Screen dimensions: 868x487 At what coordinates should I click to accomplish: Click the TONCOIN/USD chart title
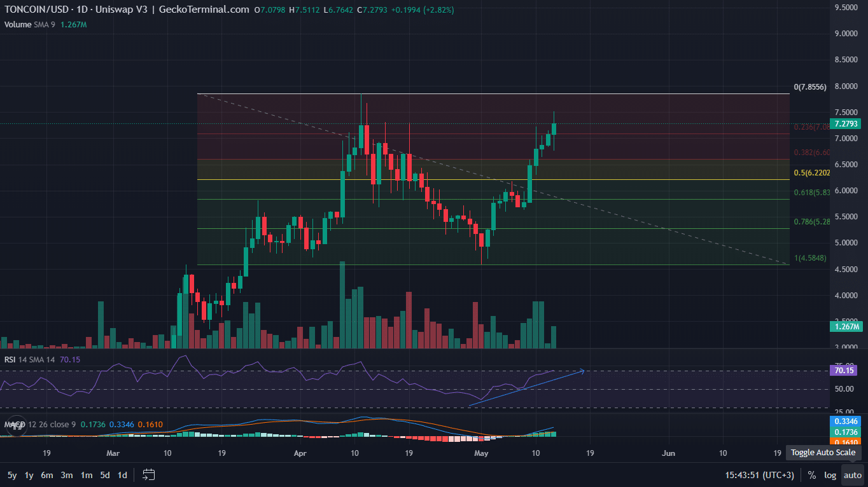pyautogui.click(x=127, y=10)
